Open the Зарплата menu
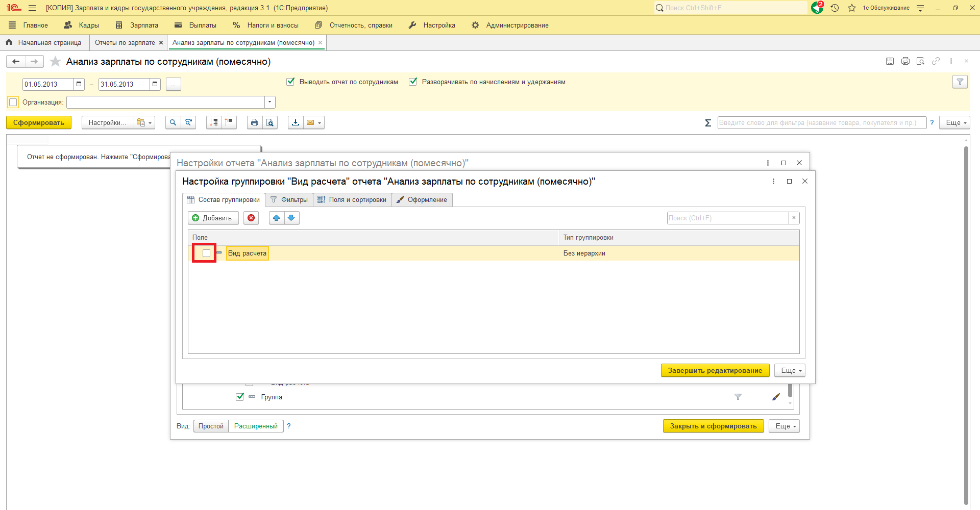Viewport: 980px width, 510px height. point(137,25)
